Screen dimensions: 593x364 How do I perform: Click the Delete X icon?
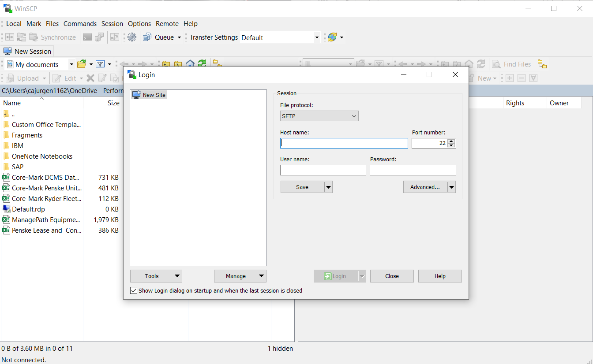(90, 78)
